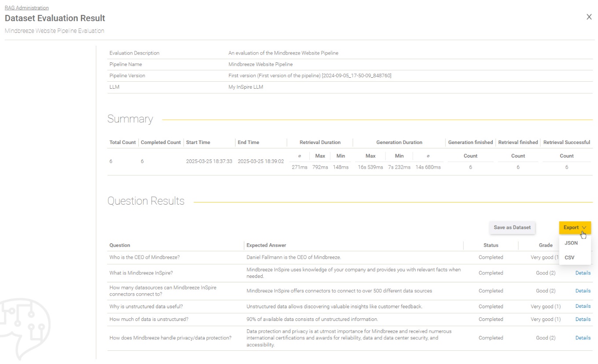The height and width of the screenshot is (364, 598).
Task: Click End Time value 2025-03-25 18:39:02
Action: pyautogui.click(x=261, y=162)
